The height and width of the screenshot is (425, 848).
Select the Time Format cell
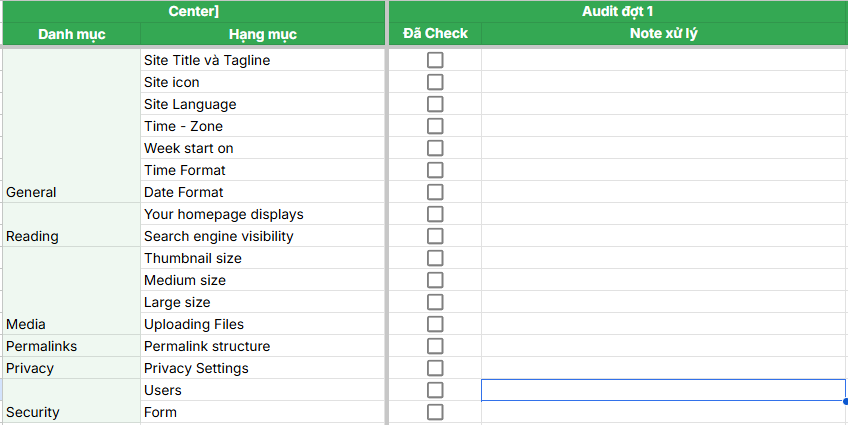[x=262, y=170]
